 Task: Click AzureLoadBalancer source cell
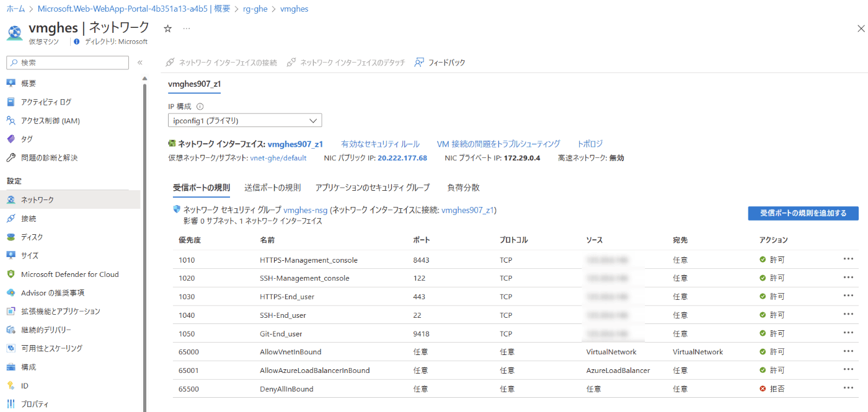(x=618, y=370)
